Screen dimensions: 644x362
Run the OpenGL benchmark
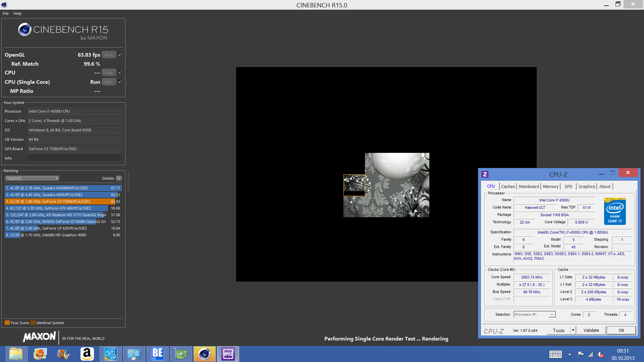tap(109, 55)
